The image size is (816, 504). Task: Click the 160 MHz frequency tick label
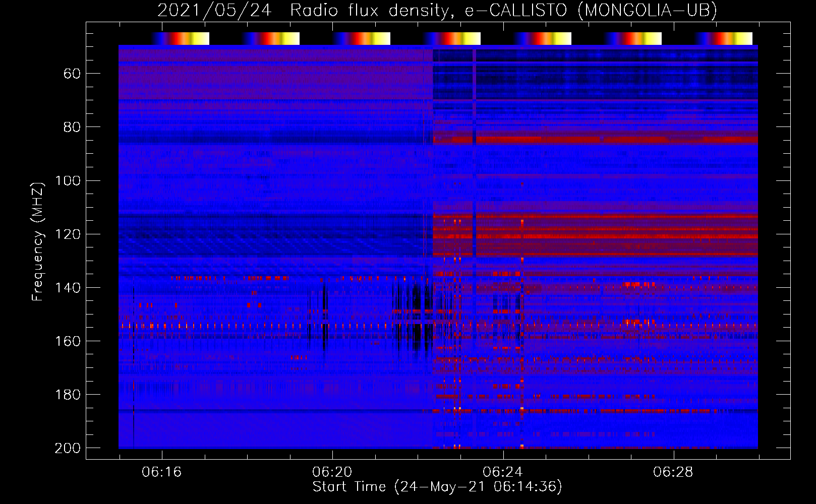pos(68,341)
